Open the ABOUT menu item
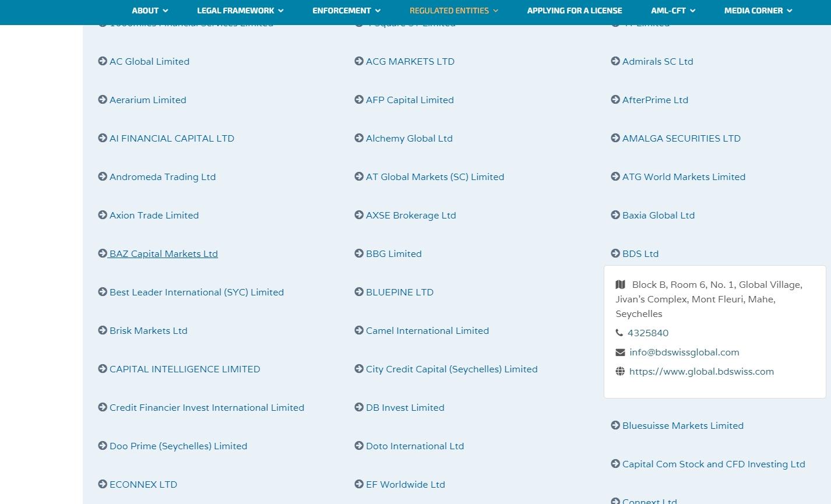The width and height of the screenshot is (831, 504). pos(145,10)
